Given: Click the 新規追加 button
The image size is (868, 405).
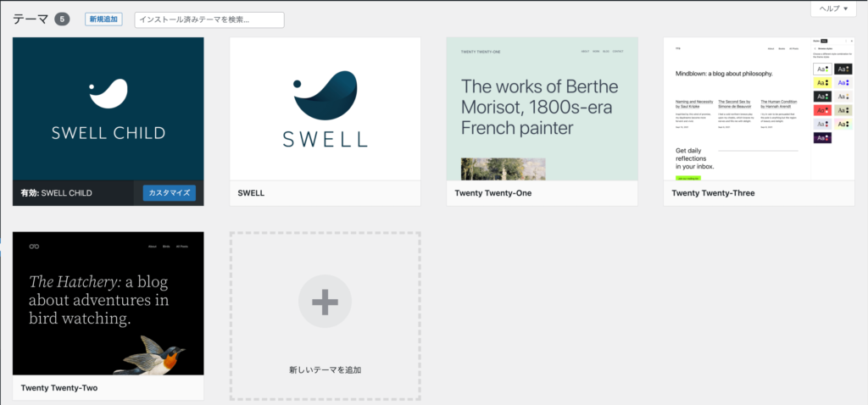Looking at the screenshot, I should click(103, 19).
